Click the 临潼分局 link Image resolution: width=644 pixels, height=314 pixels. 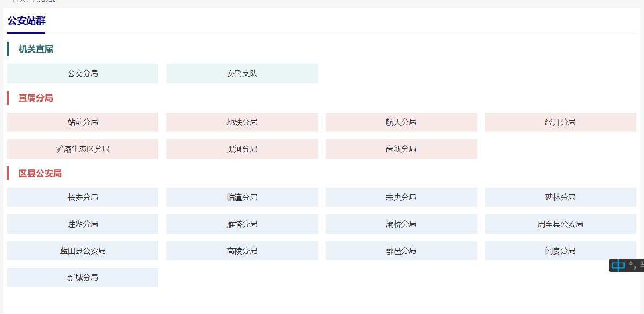pyautogui.click(x=242, y=197)
